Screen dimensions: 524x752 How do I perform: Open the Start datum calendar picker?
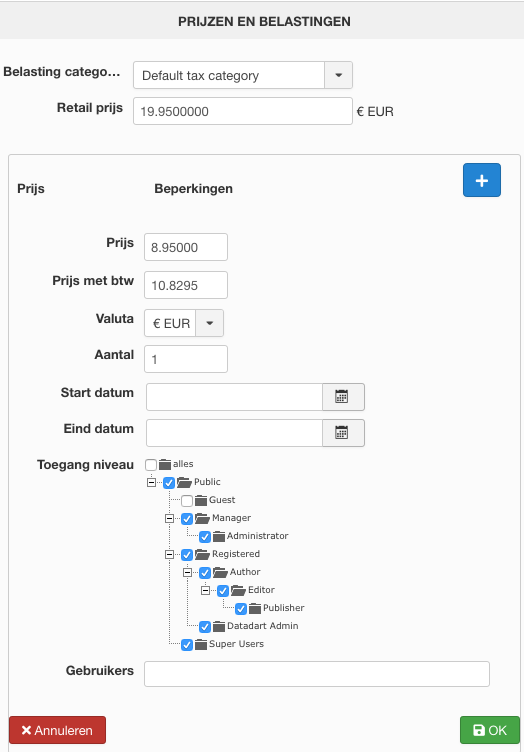pyautogui.click(x=343, y=397)
